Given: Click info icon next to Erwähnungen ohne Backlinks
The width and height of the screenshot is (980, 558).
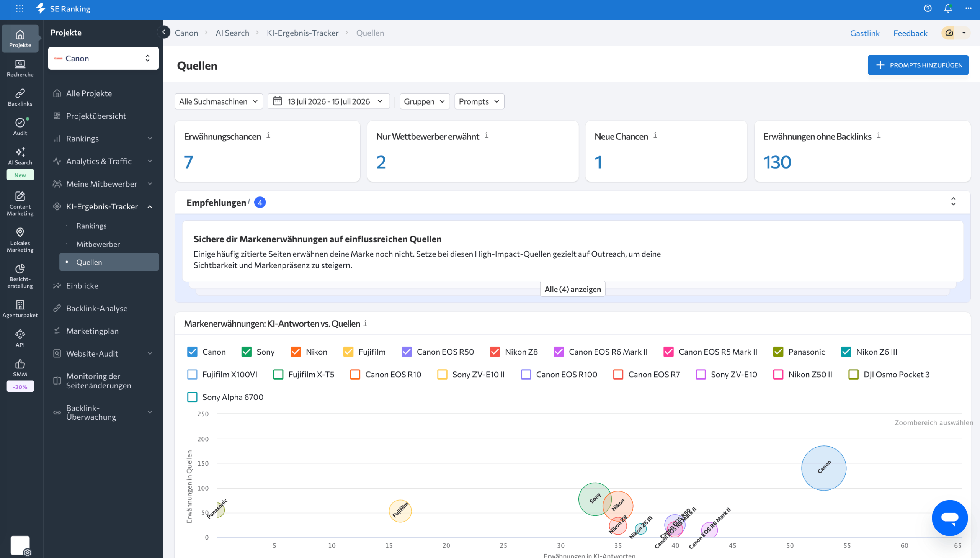Looking at the screenshot, I should coord(879,135).
